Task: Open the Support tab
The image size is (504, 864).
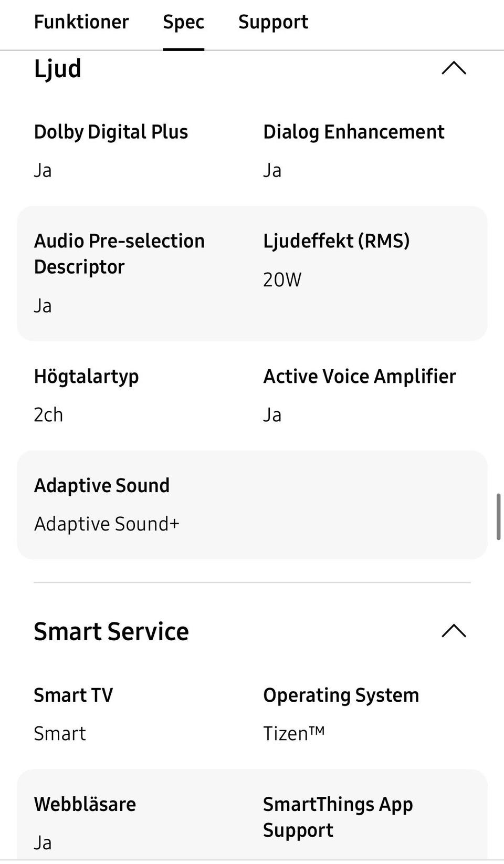Action: click(x=273, y=22)
